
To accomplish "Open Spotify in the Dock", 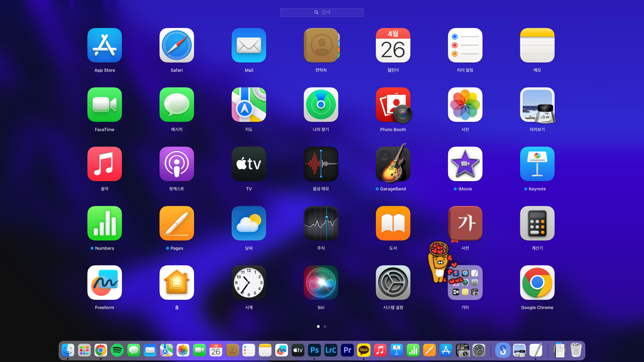I will pyautogui.click(x=117, y=350).
